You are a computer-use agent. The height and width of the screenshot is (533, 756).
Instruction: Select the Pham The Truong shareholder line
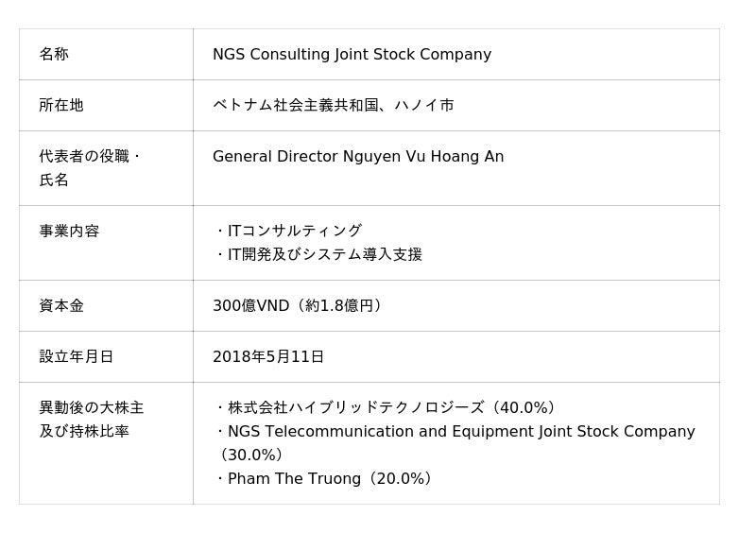pos(326,479)
